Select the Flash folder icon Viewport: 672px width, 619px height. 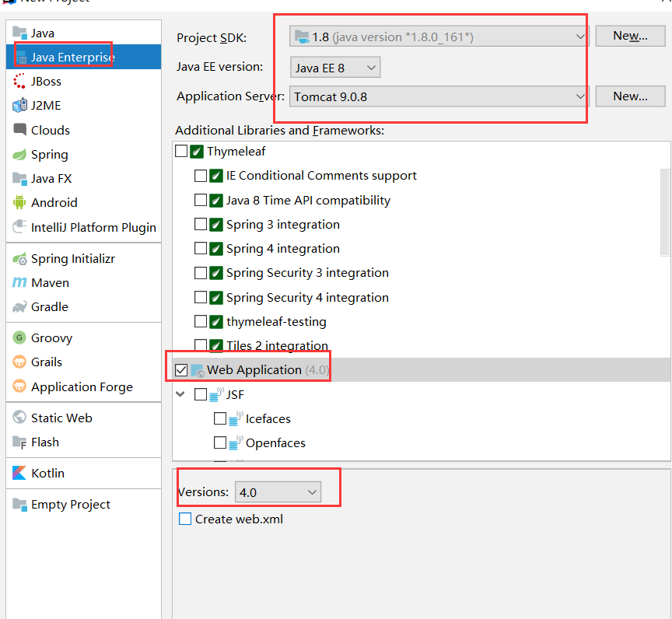pyautogui.click(x=19, y=442)
